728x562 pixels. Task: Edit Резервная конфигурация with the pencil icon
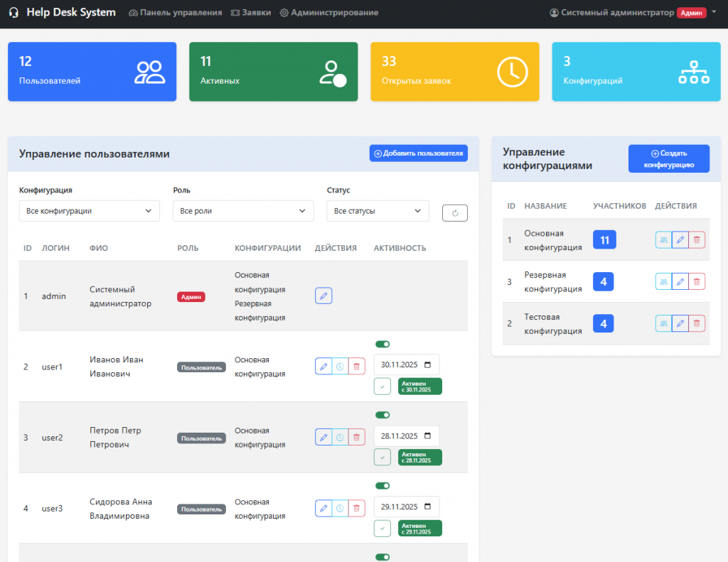pos(680,281)
